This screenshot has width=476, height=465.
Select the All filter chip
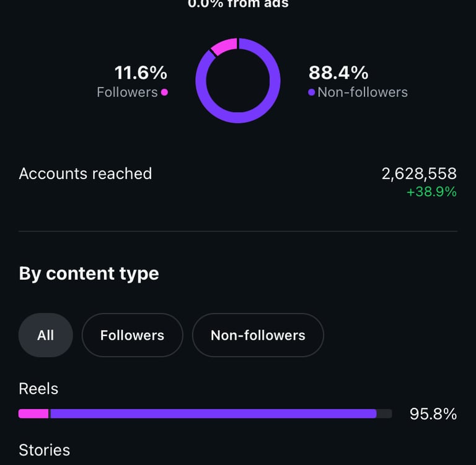tap(46, 335)
